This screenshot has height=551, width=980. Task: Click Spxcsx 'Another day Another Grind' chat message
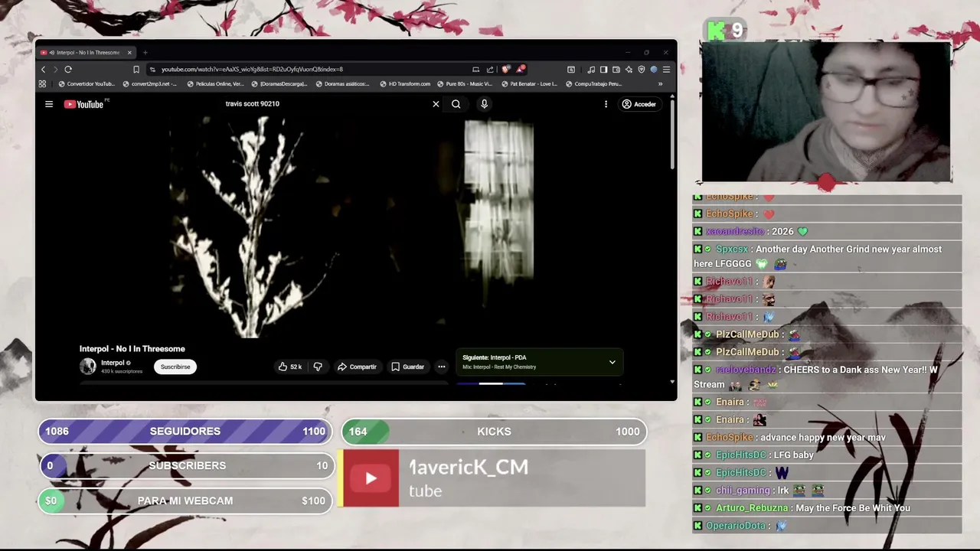pyautogui.click(x=827, y=256)
